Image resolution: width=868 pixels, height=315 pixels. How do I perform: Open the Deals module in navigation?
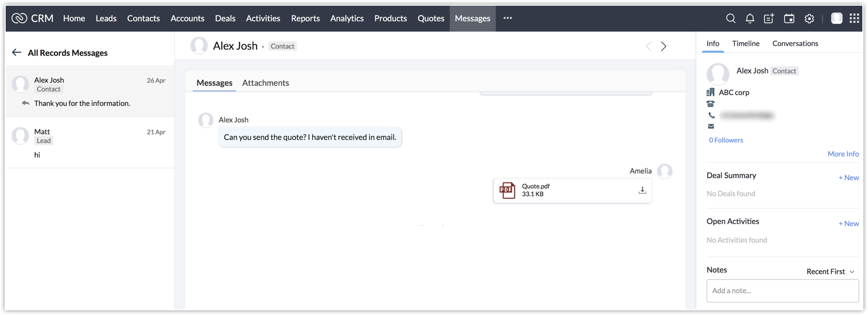point(225,19)
